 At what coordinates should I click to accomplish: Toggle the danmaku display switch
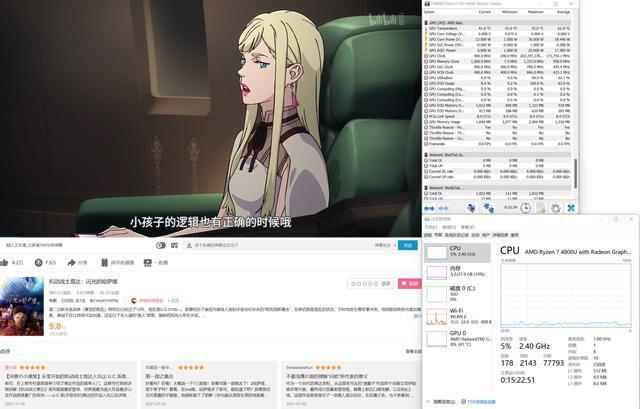pyautogui.click(x=161, y=245)
